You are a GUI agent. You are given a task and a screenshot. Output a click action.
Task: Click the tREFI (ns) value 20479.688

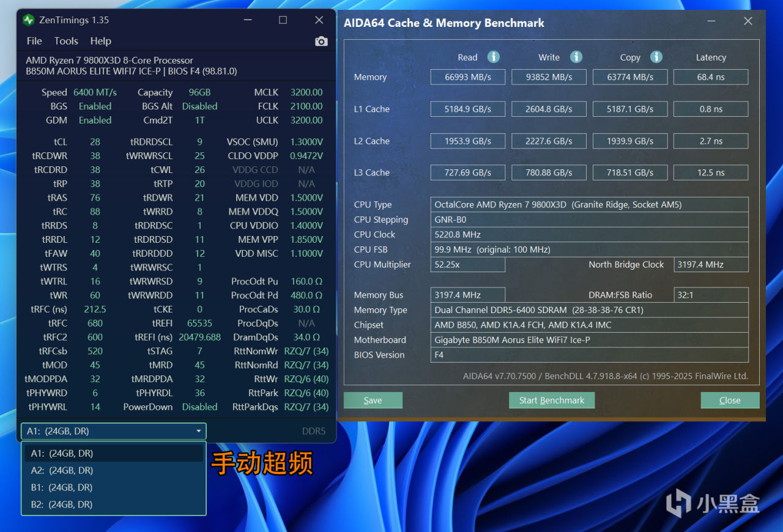pos(199,338)
